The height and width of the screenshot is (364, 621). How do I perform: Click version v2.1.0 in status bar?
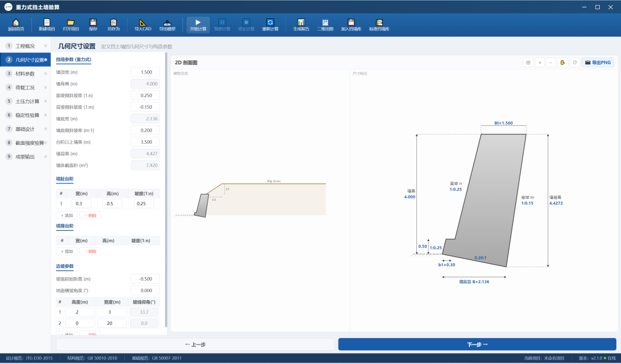(591, 358)
